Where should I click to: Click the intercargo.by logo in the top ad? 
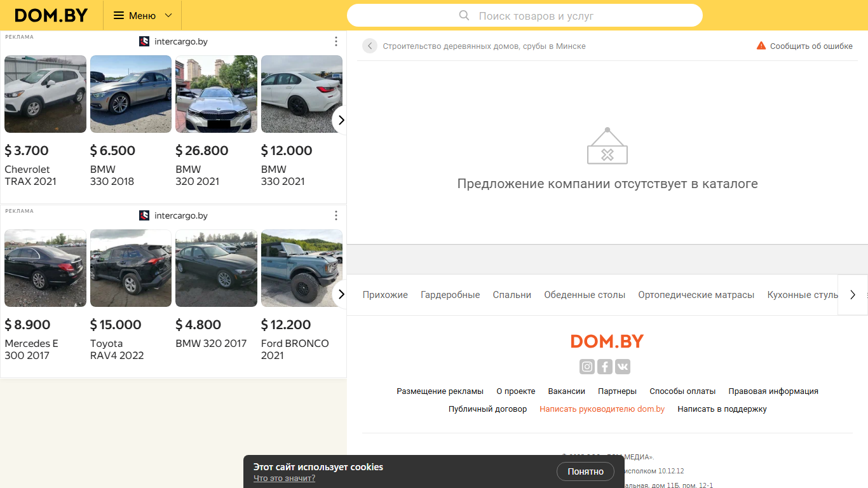point(144,41)
